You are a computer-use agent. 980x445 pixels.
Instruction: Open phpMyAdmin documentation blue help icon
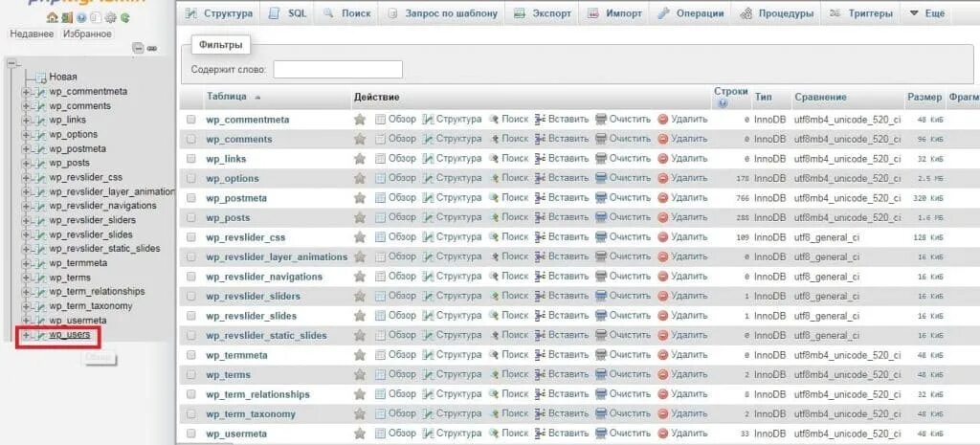pyautogui.click(x=82, y=17)
